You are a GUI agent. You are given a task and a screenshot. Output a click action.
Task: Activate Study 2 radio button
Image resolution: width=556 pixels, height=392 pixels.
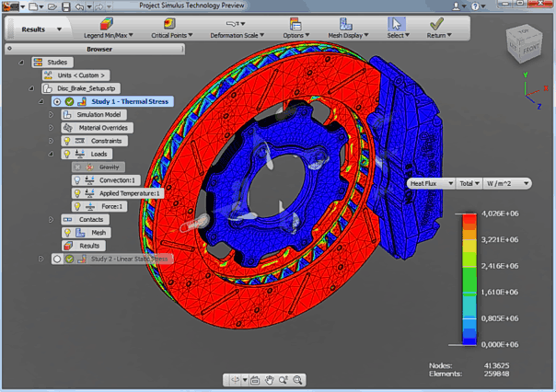57,259
